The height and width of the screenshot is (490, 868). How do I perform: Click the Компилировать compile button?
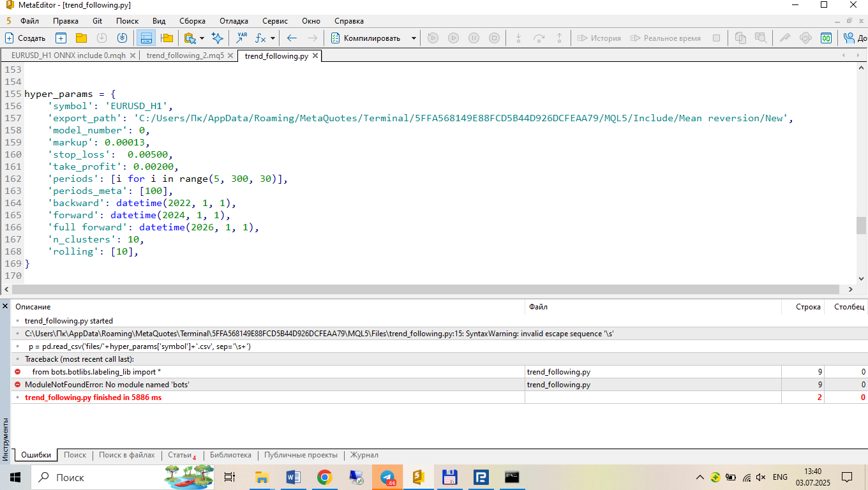coord(366,38)
